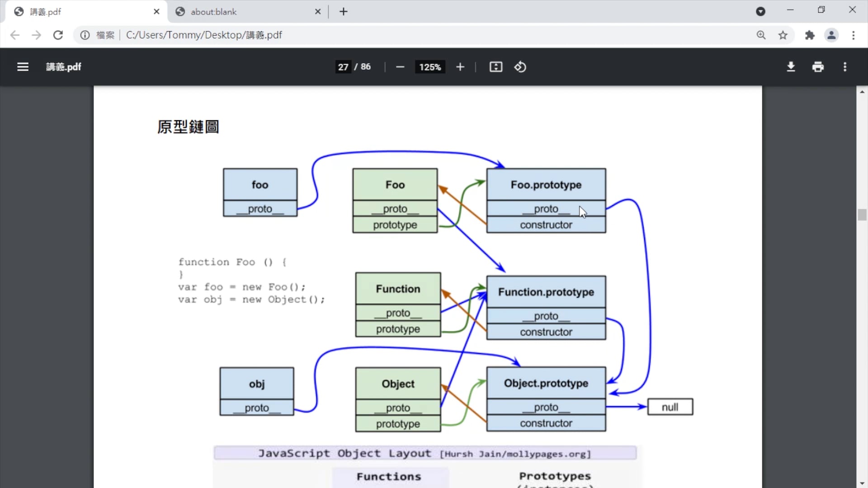
Task: Click the fit to page icon
Action: click(x=495, y=67)
